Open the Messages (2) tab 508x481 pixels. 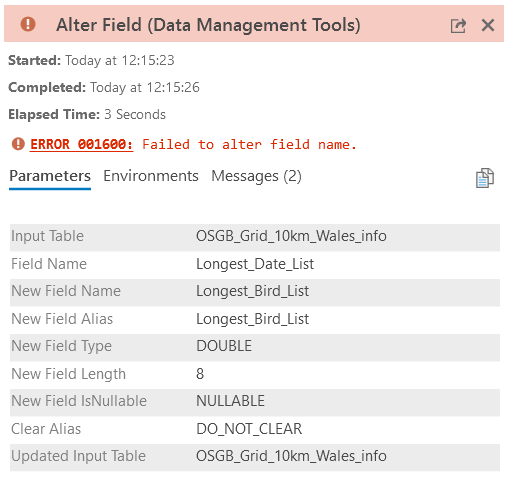coord(256,176)
